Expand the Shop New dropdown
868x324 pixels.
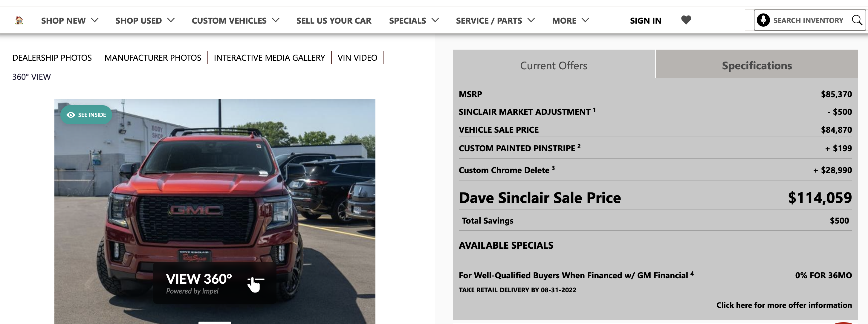click(69, 21)
